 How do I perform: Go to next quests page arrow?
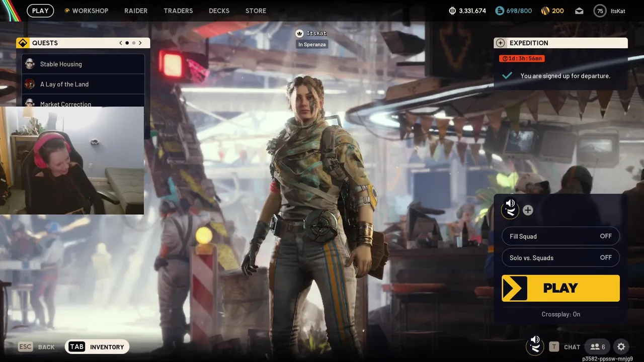tap(140, 43)
